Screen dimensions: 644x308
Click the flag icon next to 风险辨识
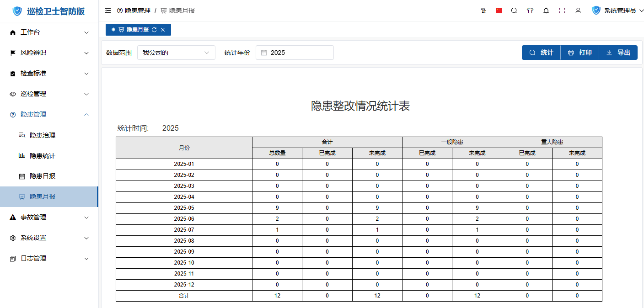click(13, 53)
